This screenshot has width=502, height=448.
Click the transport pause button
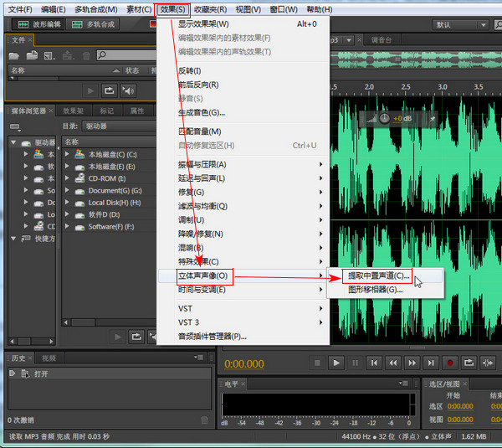pos(355,363)
